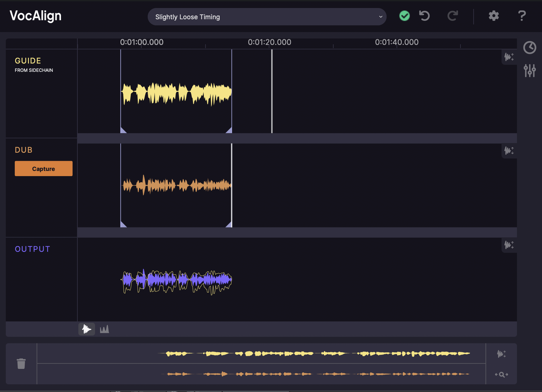Open the horizontal zoom magnifier in overview strip

click(501, 374)
